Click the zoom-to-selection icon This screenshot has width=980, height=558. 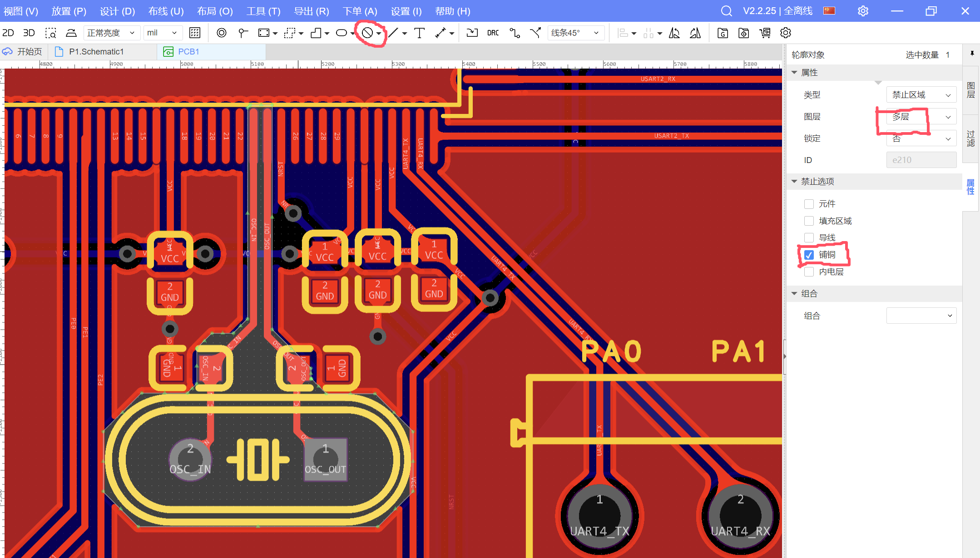[50, 33]
